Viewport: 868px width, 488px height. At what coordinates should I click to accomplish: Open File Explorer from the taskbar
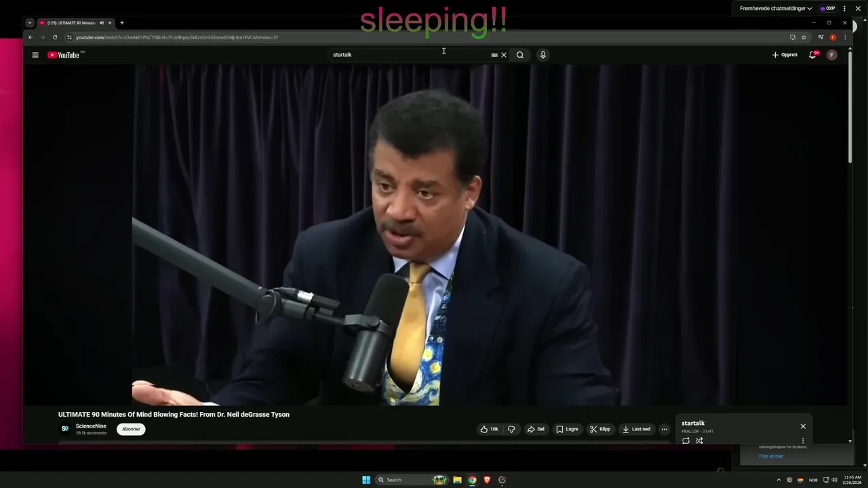click(x=457, y=480)
